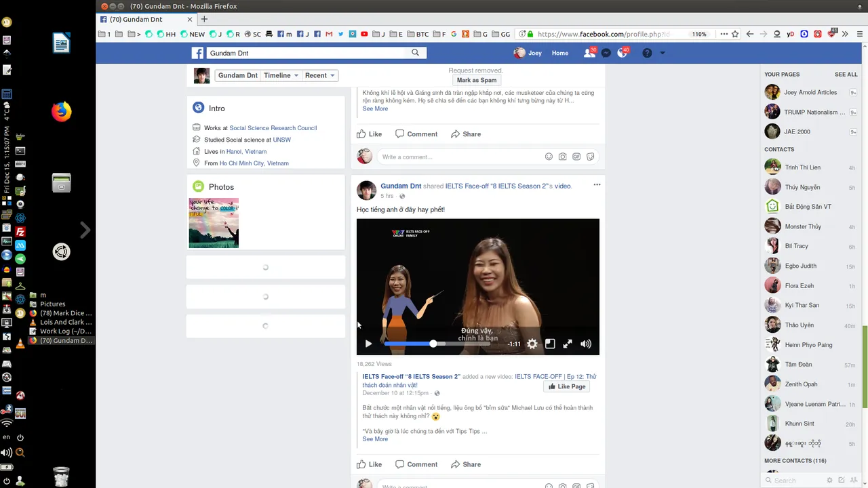Click Home in Facebook top bar
Image resolution: width=868 pixels, height=488 pixels.
(560, 53)
